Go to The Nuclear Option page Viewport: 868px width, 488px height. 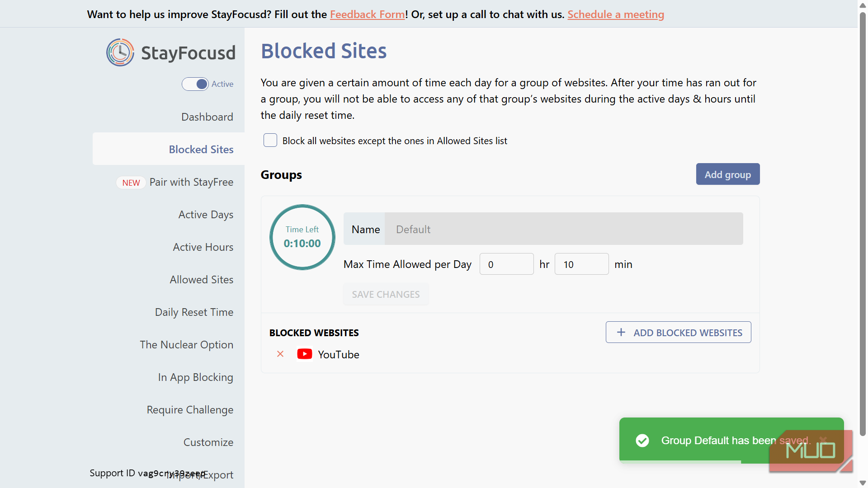(186, 345)
